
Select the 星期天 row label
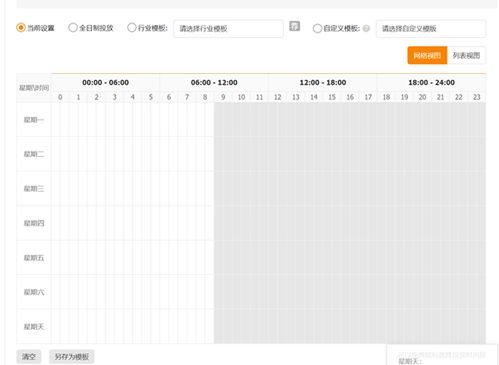(34, 326)
